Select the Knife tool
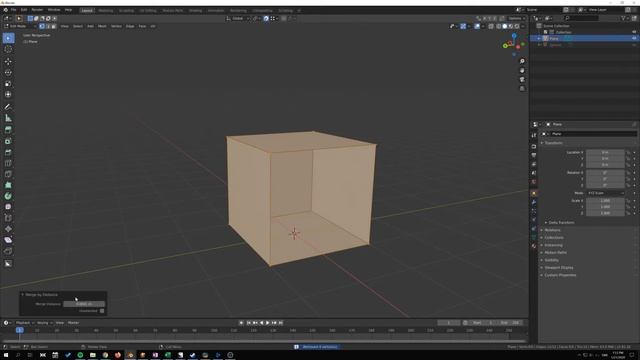Image resolution: width=640 pixels, height=360 pixels. point(8,174)
